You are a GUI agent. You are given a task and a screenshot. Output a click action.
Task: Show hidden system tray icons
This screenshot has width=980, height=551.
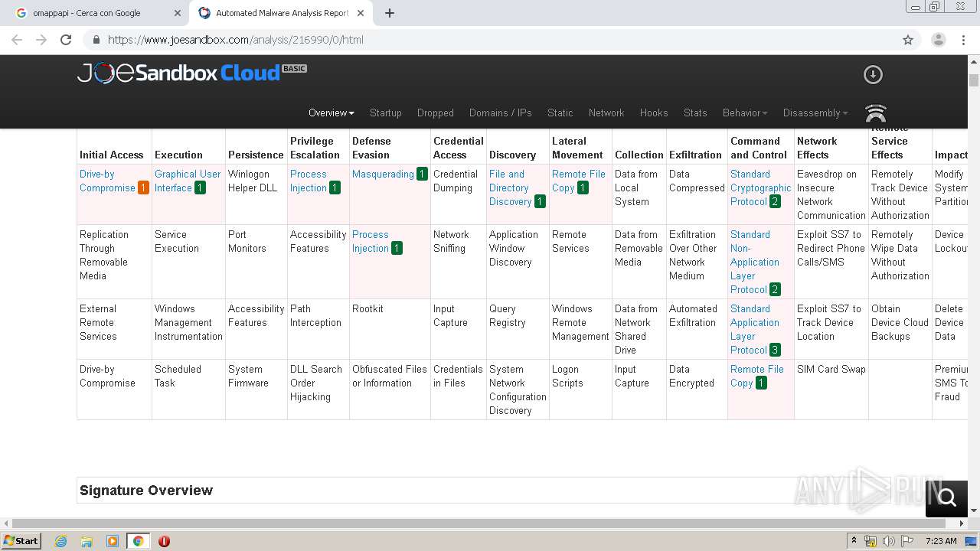pos(854,541)
